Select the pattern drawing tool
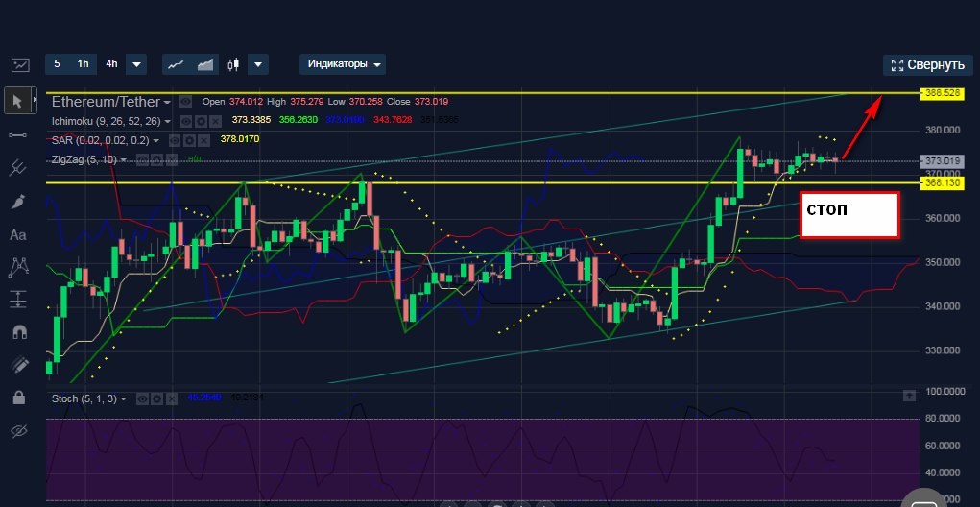 pos(17,267)
